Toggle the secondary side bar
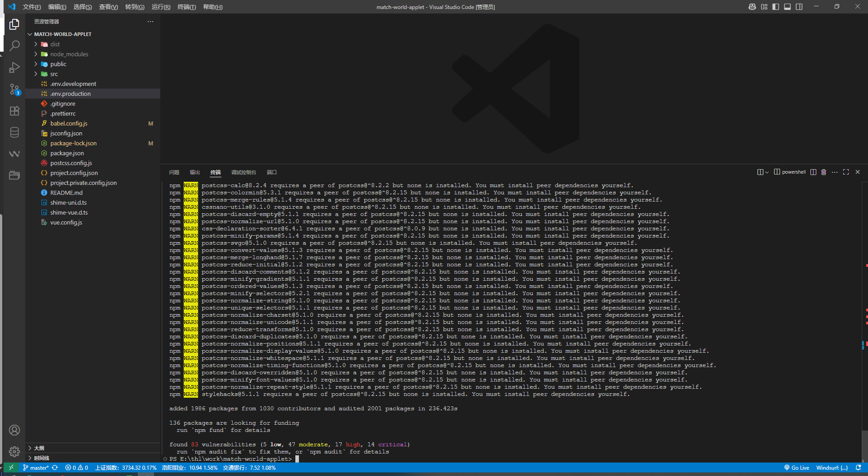Viewport: 868px width, 476px height. (x=799, y=7)
